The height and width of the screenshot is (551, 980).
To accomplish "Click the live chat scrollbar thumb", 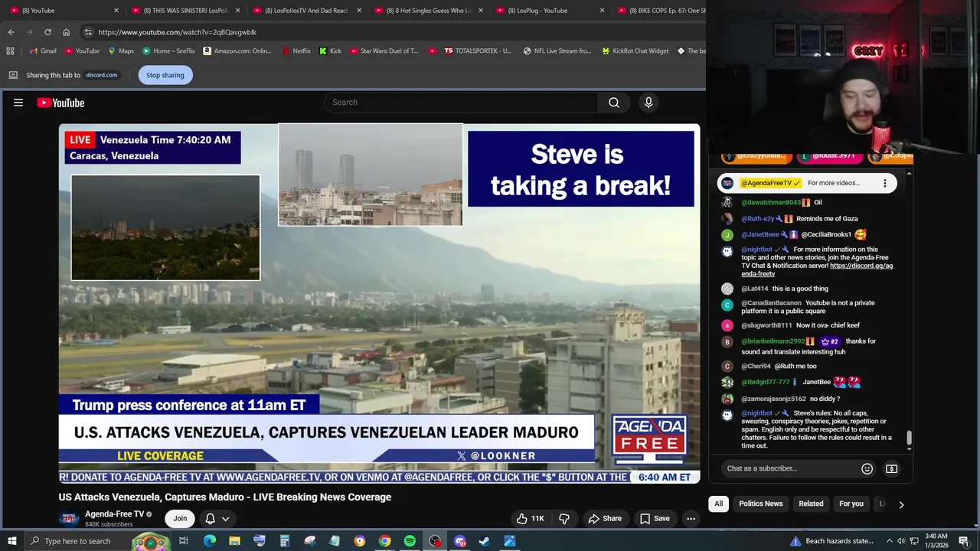I will [x=909, y=438].
